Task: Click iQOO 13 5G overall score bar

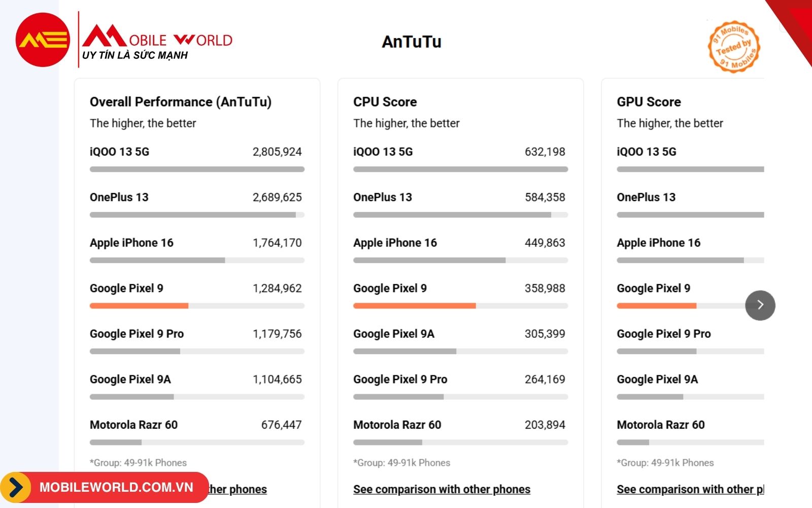Action: pyautogui.click(x=197, y=169)
